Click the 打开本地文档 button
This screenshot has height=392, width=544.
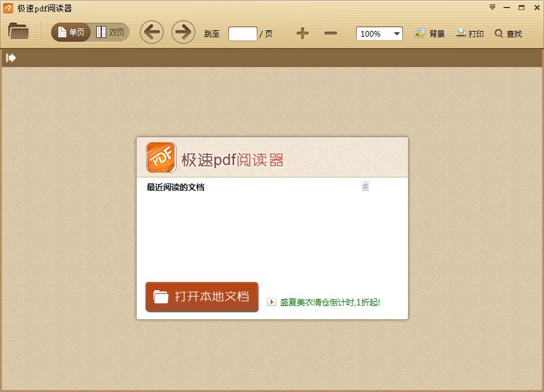coord(202,297)
